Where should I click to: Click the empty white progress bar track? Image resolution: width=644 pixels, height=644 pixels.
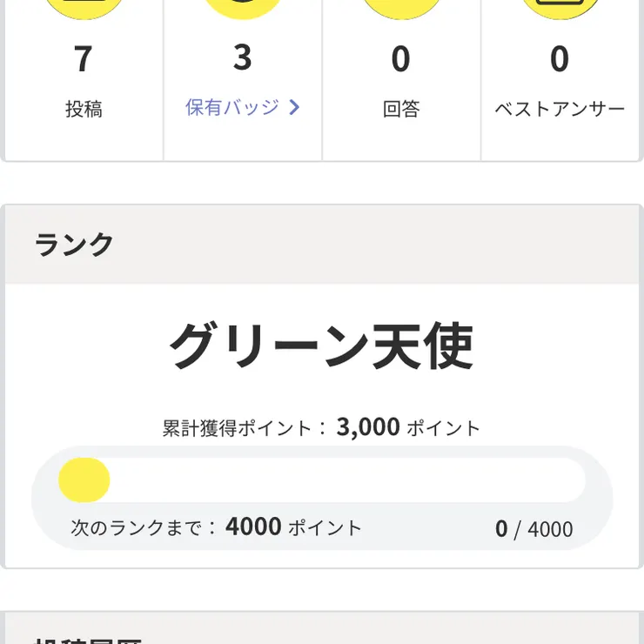tap(348, 480)
